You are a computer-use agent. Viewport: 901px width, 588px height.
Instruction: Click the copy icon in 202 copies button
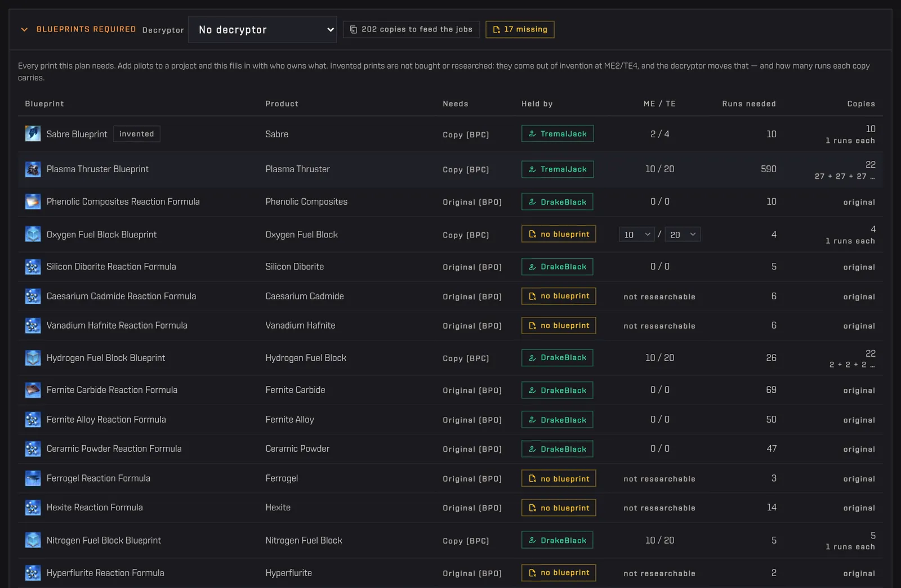click(354, 29)
